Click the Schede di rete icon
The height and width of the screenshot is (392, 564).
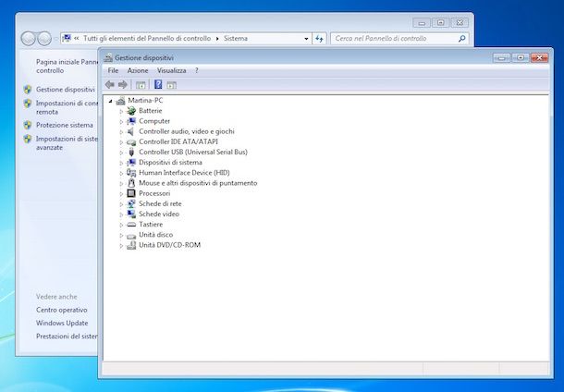(131, 204)
